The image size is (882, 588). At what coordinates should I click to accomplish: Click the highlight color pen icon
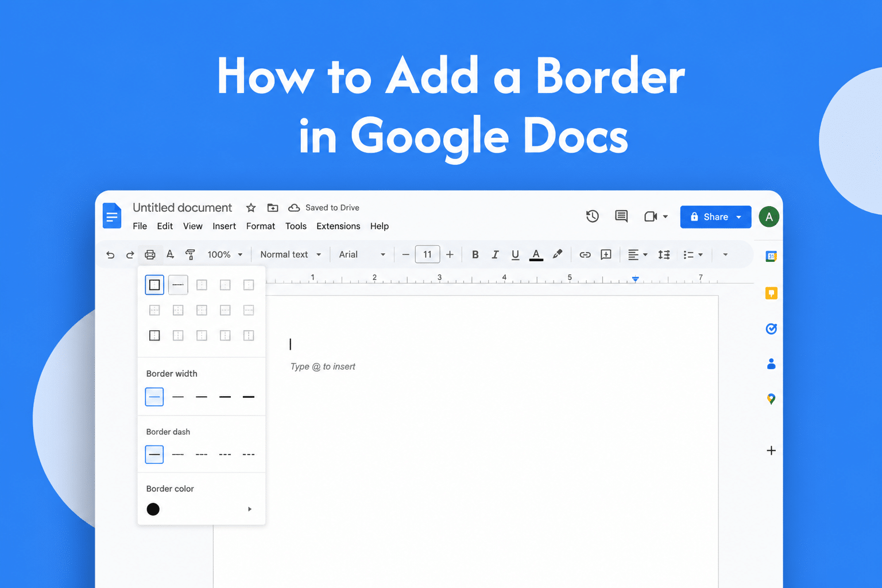coord(557,254)
